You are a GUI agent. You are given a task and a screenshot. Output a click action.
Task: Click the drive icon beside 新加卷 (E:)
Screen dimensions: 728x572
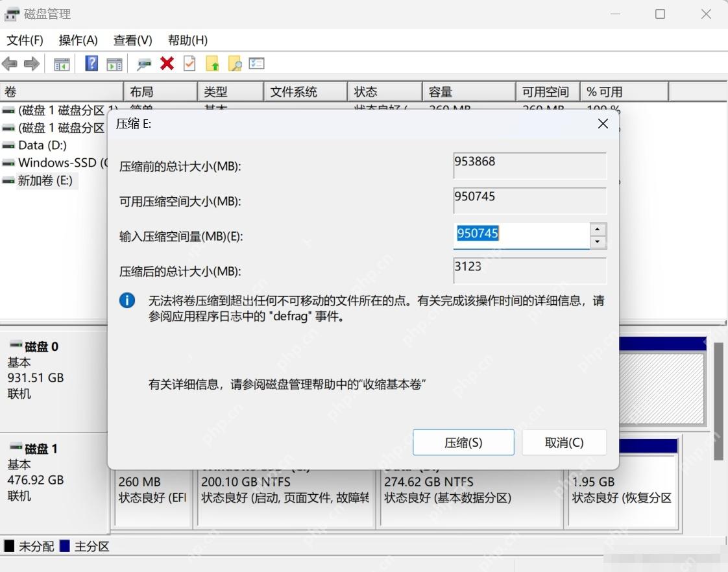(8, 181)
